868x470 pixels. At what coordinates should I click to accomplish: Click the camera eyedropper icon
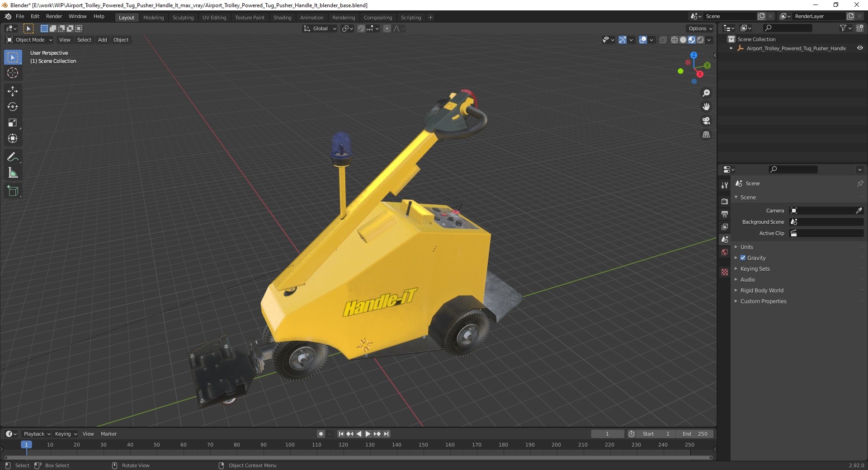[859, 211]
